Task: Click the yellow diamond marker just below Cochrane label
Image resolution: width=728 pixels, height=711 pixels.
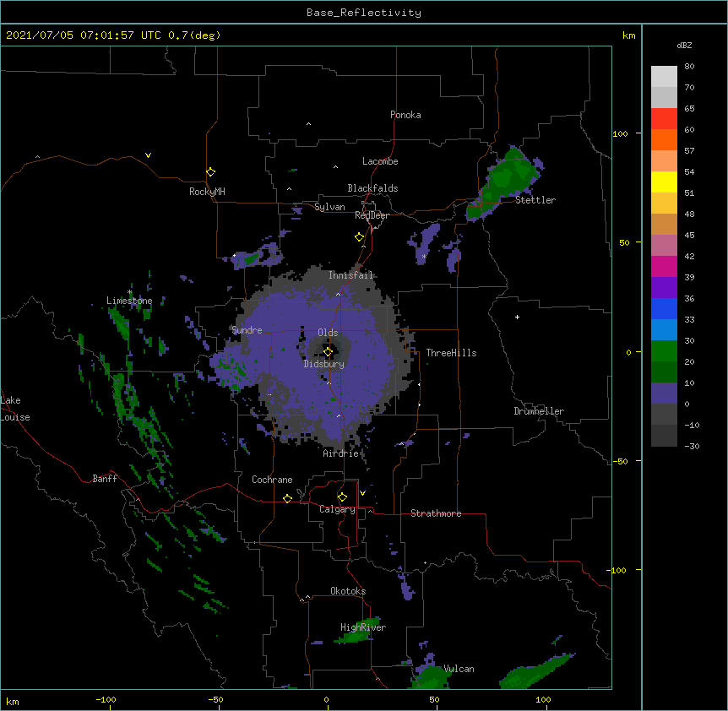Action: 287,498
